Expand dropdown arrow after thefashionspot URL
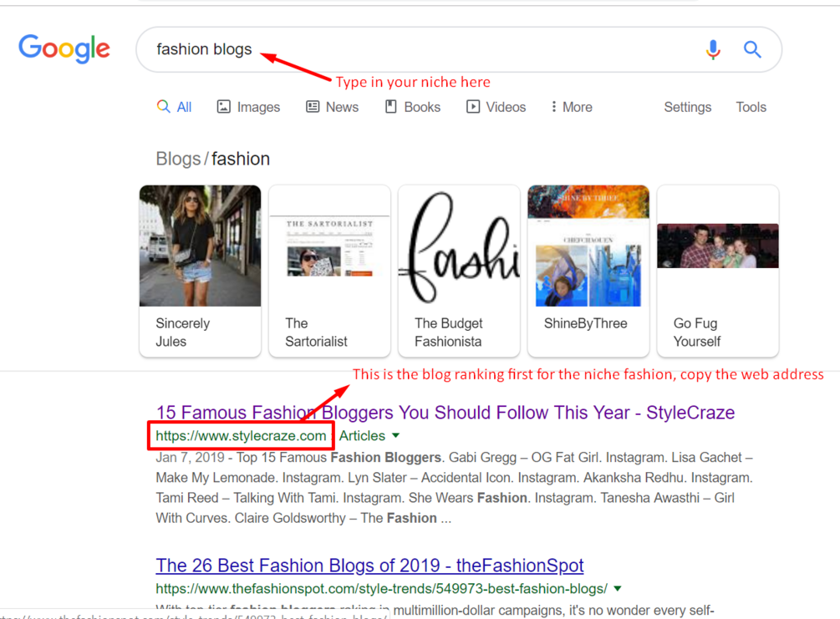 [618, 588]
